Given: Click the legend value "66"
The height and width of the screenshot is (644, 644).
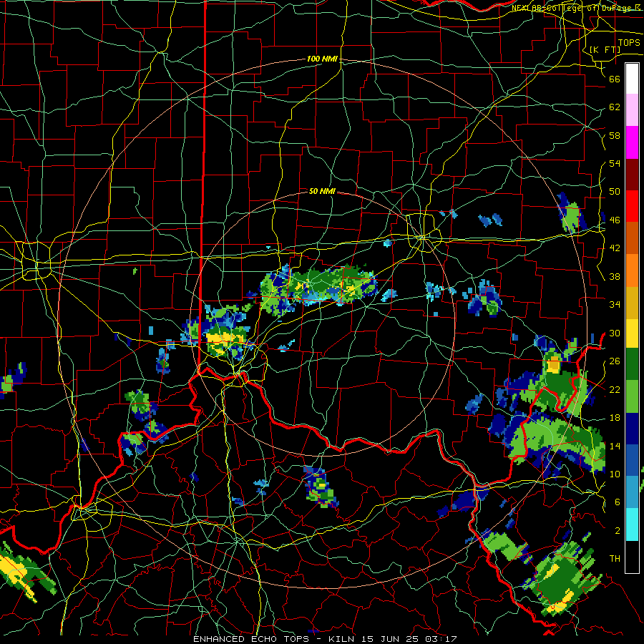Looking at the screenshot, I should coord(615,79).
